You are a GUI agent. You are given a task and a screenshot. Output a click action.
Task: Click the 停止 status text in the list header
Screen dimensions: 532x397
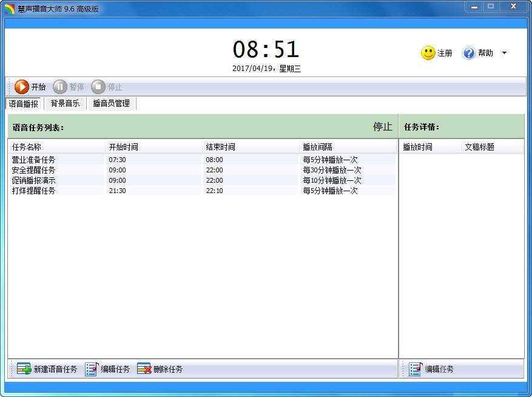382,127
